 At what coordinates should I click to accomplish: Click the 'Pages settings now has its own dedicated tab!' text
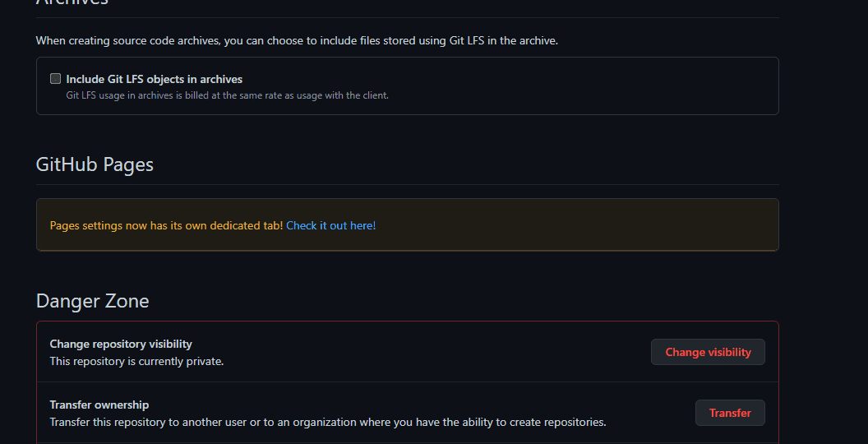click(x=166, y=225)
